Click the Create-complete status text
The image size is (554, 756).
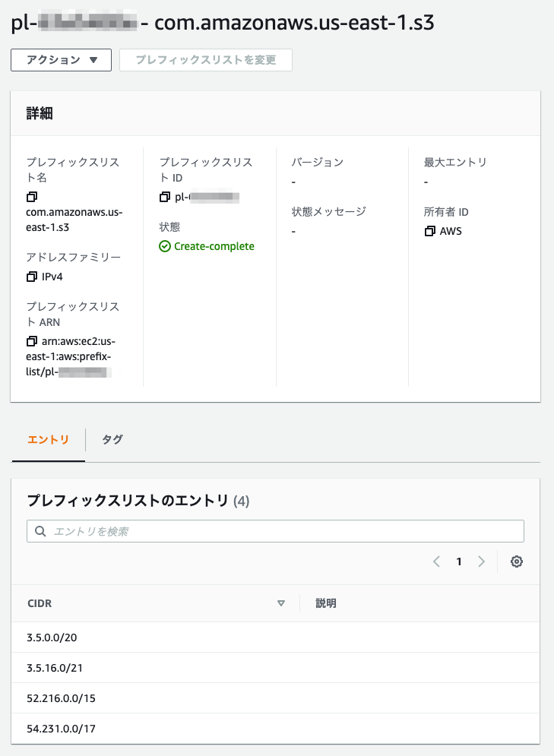pyautogui.click(x=214, y=246)
